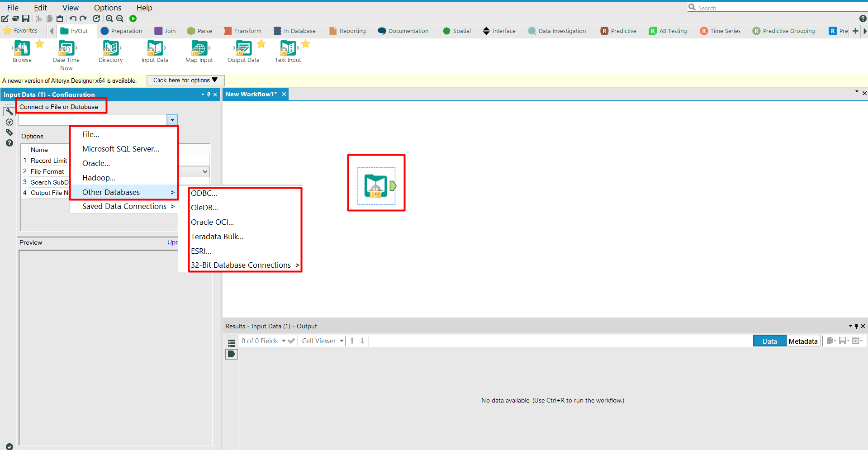Toggle the pin on the Configuration panel
The image size is (868, 450).
click(x=209, y=95)
